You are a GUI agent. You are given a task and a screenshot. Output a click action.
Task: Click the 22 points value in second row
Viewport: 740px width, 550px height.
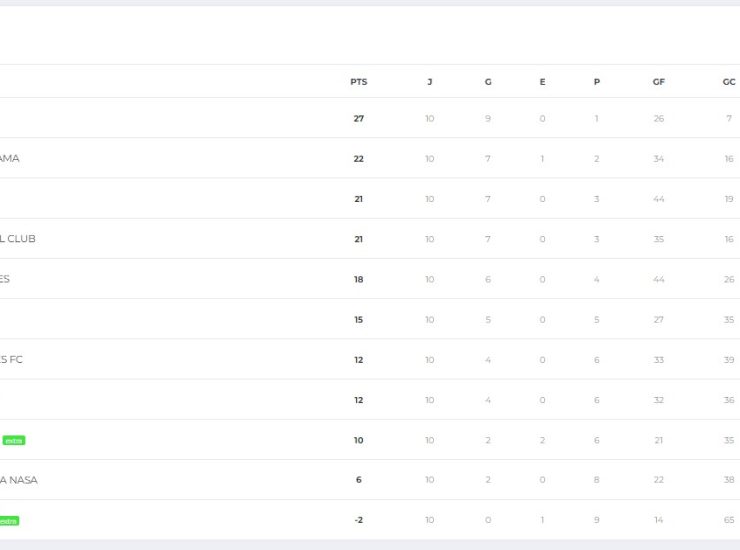click(359, 159)
